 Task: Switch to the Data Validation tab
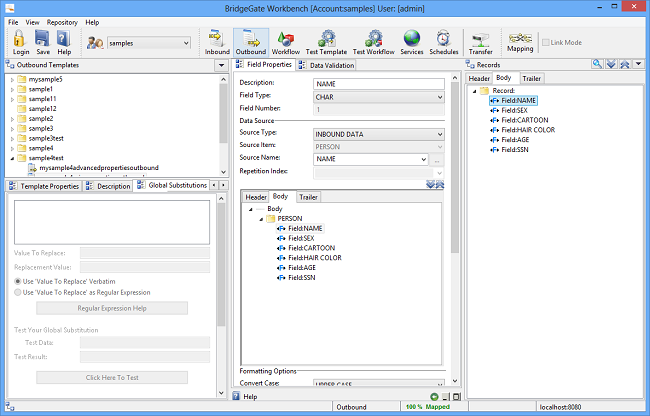click(327, 65)
